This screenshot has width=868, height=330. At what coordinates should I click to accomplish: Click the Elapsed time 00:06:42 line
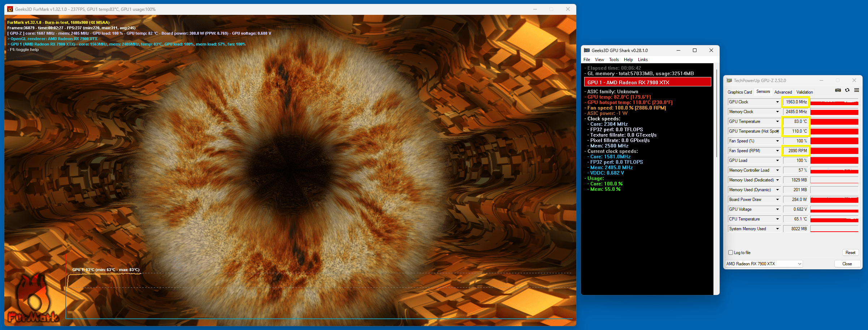click(x=613, y=68)
